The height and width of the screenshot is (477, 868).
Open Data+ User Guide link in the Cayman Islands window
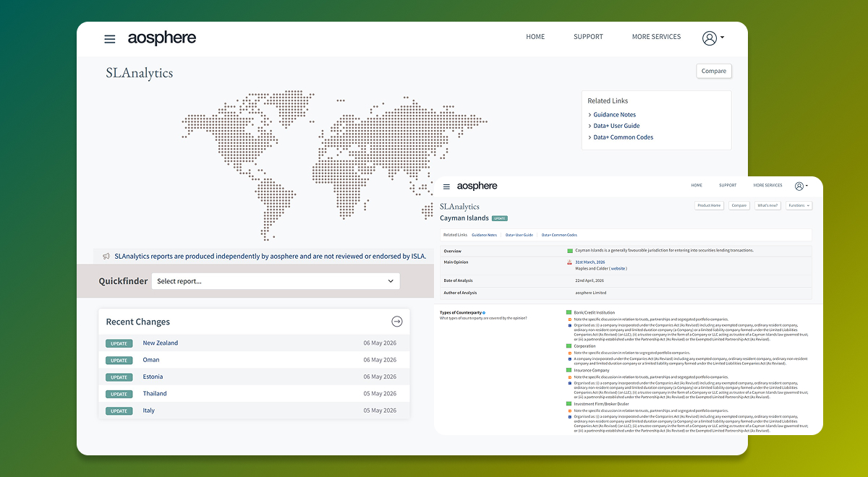[519, 235]
